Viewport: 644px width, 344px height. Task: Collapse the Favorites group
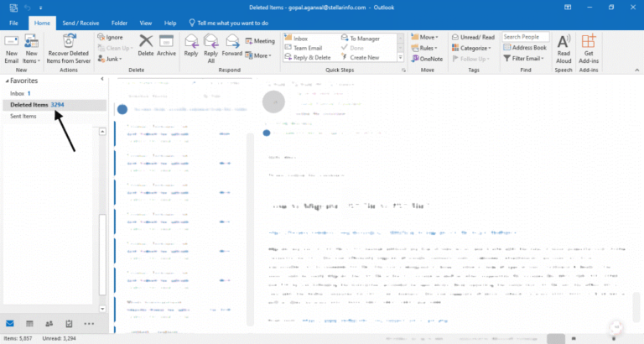click(7, 81)
